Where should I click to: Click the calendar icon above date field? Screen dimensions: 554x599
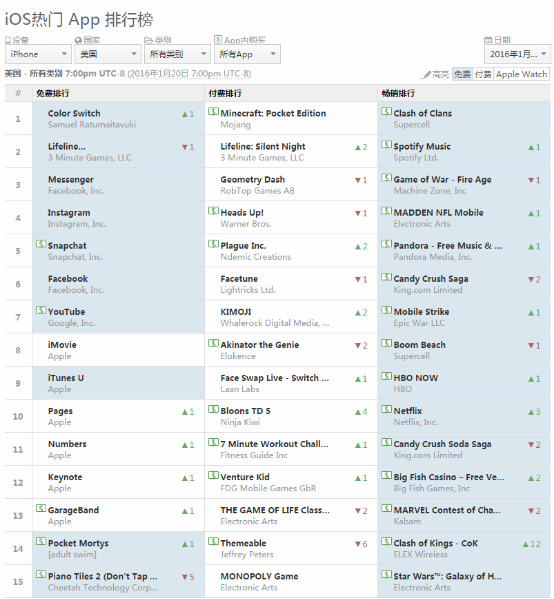pyautogui.click(x=488, y=40)
